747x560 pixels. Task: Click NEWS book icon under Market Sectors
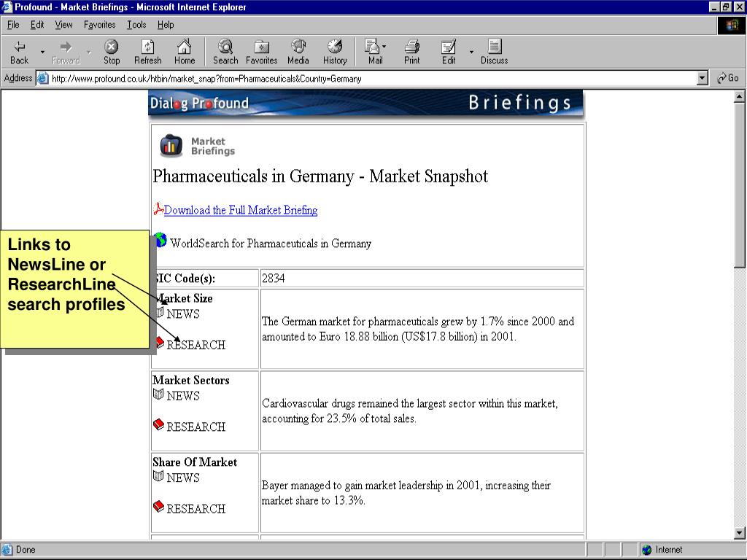pos(158,394)
